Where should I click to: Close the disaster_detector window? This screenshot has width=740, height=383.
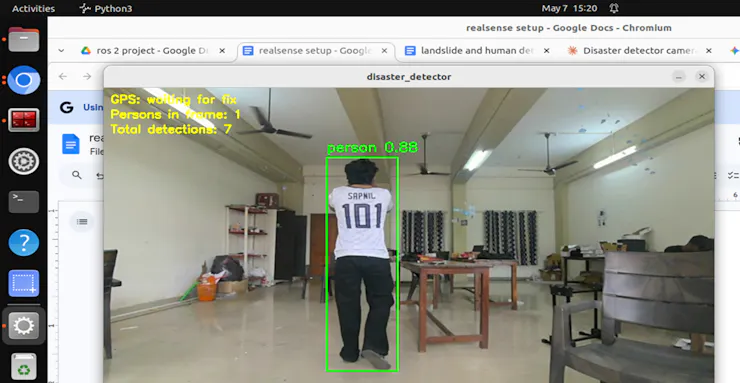(702, 76)
